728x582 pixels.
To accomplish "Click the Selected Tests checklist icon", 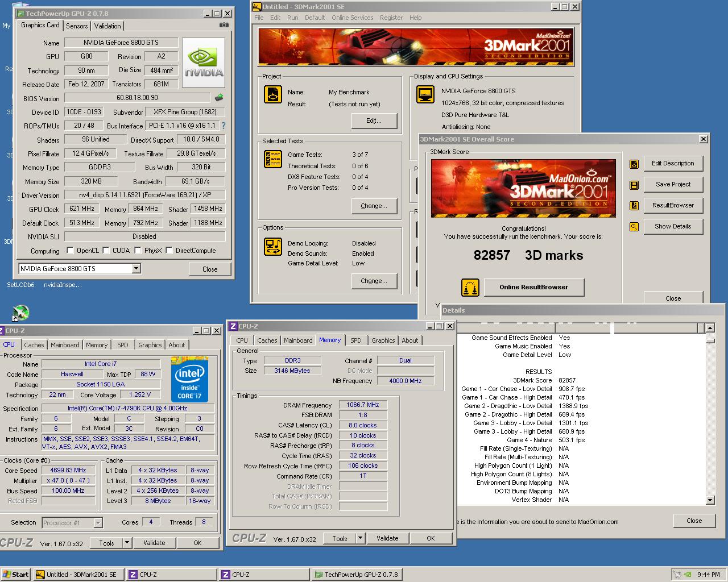I will click(273, 159).
